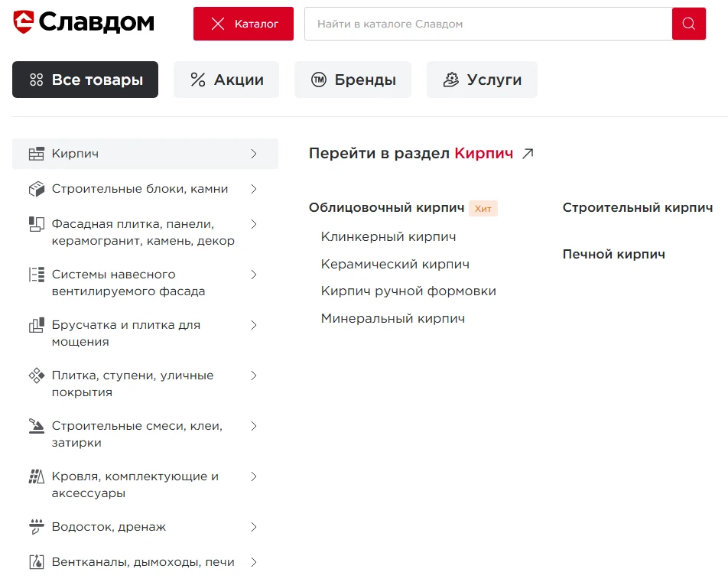728x582 pixels.
Task: Open the Клинкерный кирпич link
Action: coord(388,237)
